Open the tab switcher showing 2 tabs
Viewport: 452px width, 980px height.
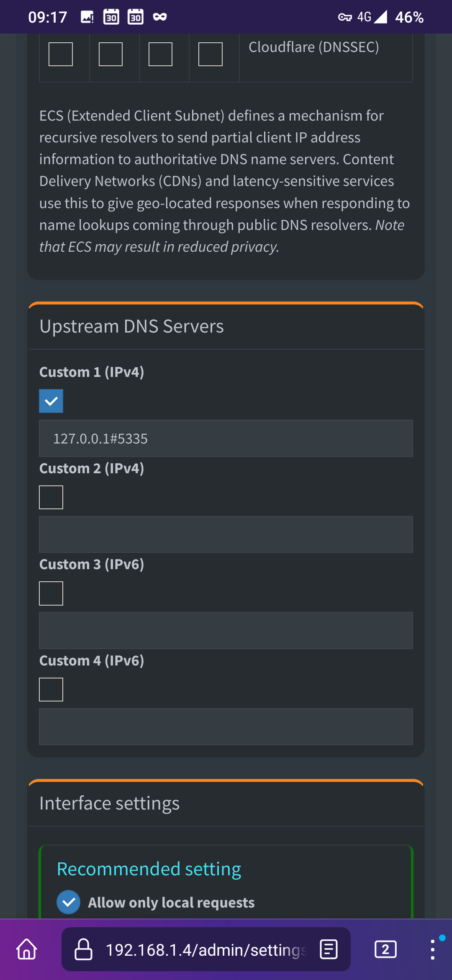385,949
